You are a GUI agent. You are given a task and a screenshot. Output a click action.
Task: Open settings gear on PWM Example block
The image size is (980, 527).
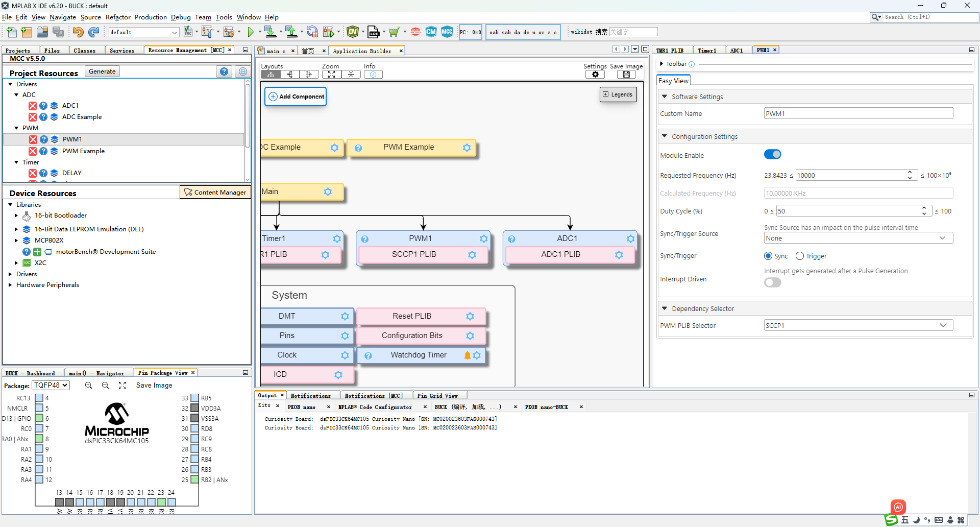(x=467, y=148)
